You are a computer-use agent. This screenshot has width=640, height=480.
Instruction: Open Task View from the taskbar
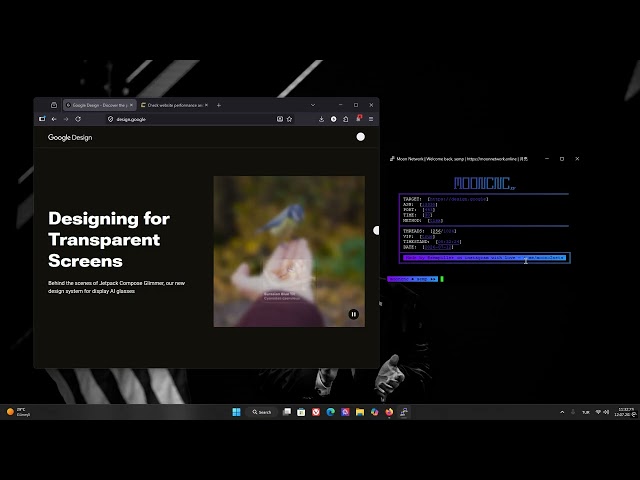tap(287, 412)
